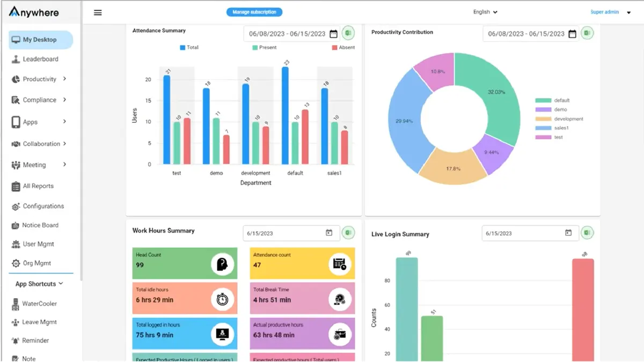The image size is (644, 362).
Task: Click the Actual productive hours icon
Action: tap(340, 334)
